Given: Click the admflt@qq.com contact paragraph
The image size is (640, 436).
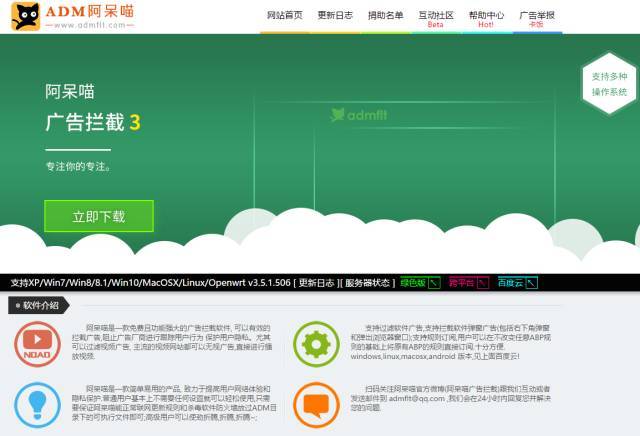Looking at the screenshot, I should 451,398.
